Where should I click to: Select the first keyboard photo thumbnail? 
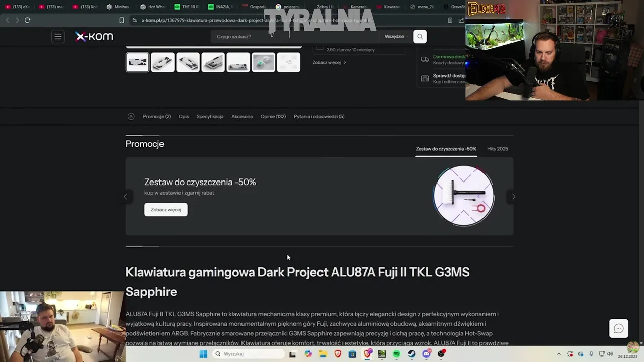(x=137, y=62)
